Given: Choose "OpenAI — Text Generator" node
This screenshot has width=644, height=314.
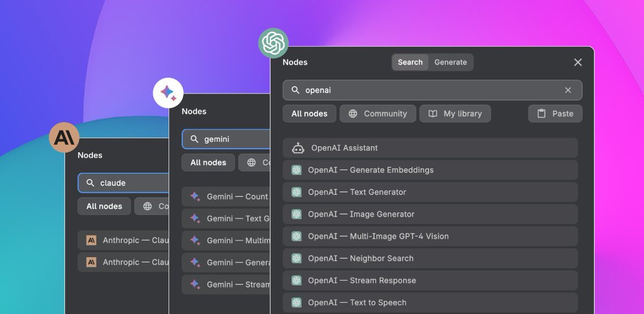Looking at the screenshot, I should tap(430, 192).
